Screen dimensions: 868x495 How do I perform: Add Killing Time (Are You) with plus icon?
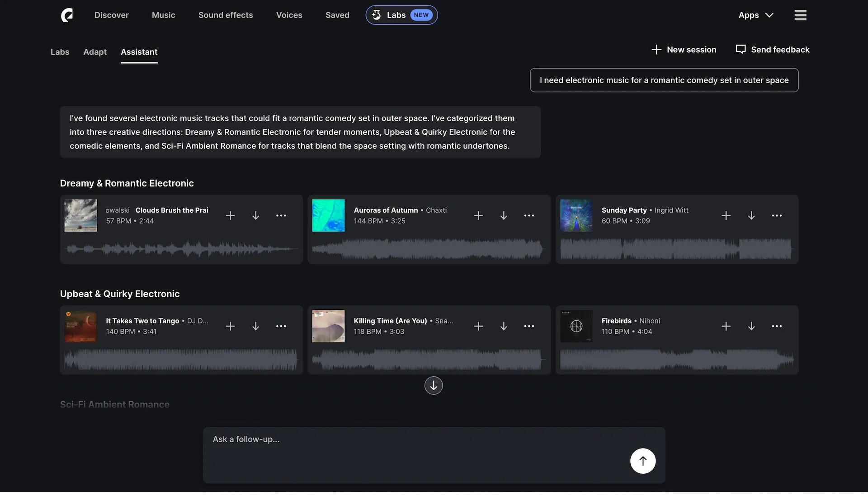click(x=478, y=327)
